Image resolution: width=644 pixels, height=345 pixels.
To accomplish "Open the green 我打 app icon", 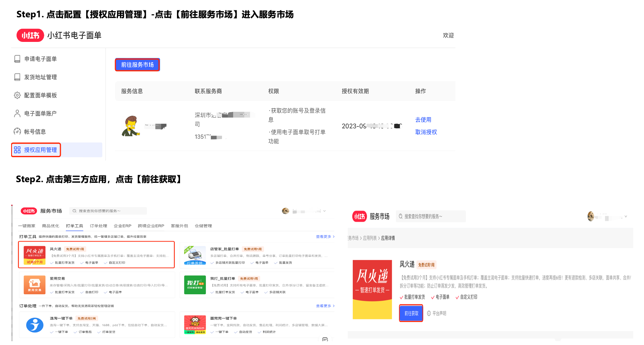I will pos(195,285).
